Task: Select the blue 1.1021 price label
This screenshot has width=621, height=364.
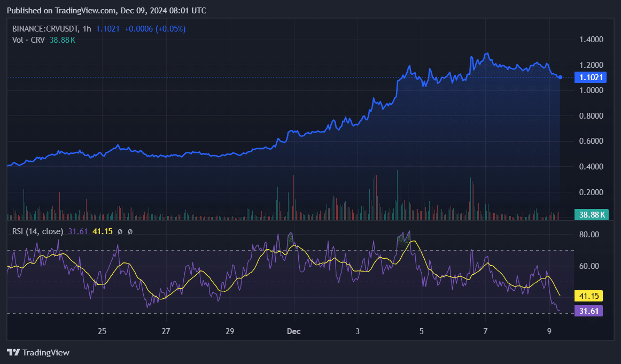Action: (x=590, y=77)
